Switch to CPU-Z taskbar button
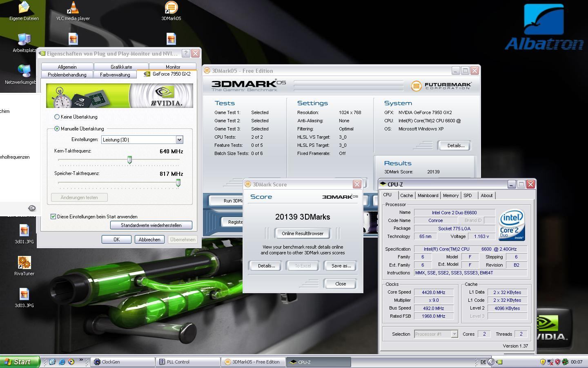 318,362
